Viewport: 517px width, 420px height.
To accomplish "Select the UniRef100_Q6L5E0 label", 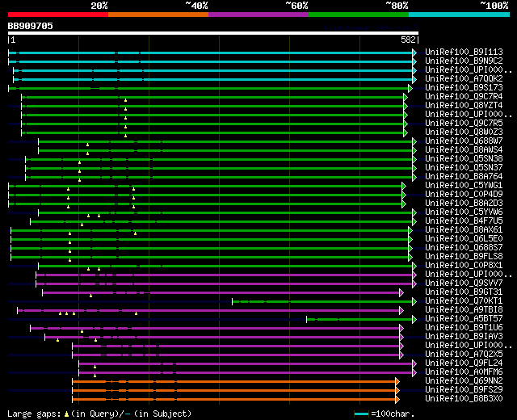I will click(464, 239).
